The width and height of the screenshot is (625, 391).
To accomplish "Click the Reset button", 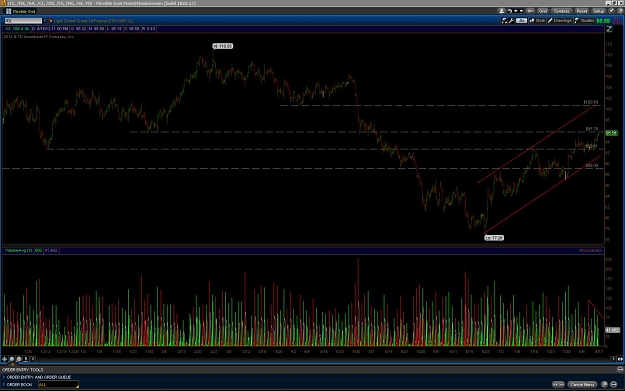I will (582, 11).
